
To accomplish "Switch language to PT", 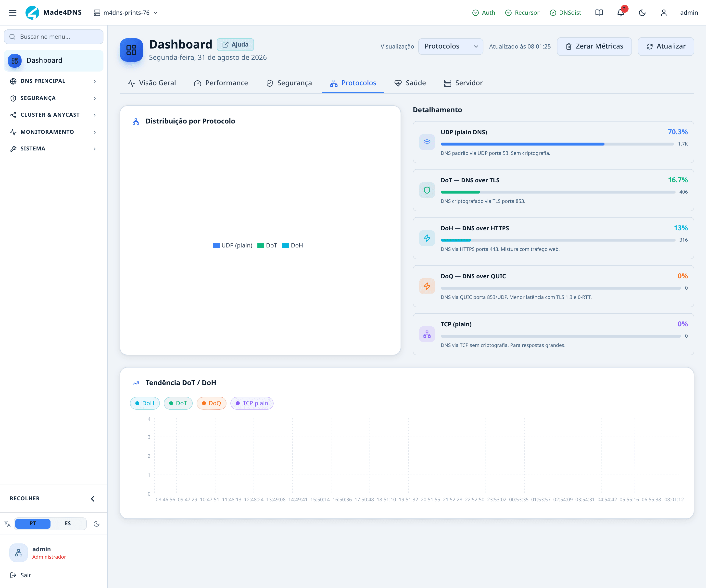I will pyautogui.click(x=33, y=524).
